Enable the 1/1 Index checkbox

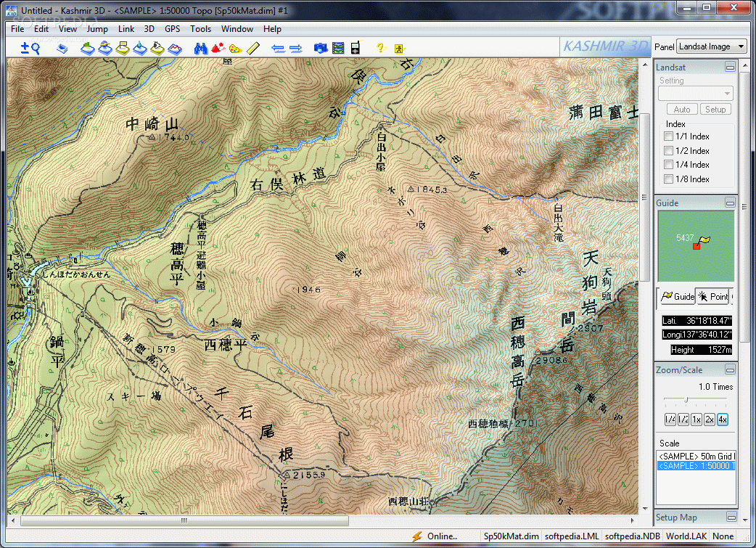(669, 136)
